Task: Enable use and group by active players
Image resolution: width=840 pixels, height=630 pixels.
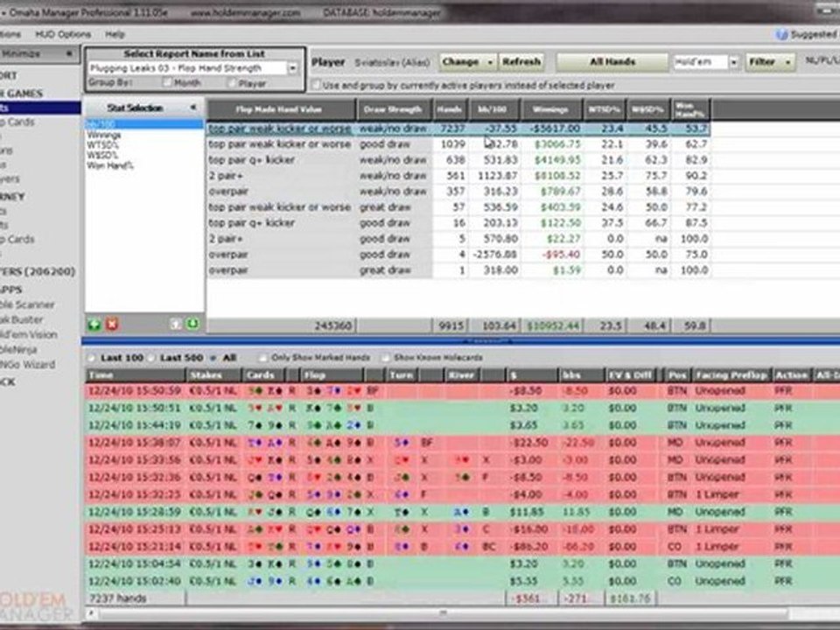Action: click(317, 85)
